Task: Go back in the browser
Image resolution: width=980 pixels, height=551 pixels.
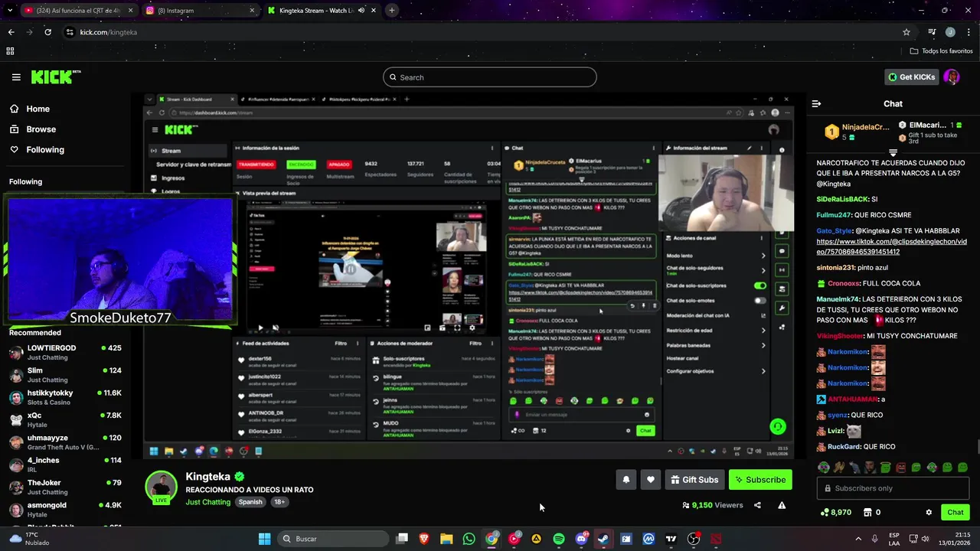Action: (x=11, y=32)
